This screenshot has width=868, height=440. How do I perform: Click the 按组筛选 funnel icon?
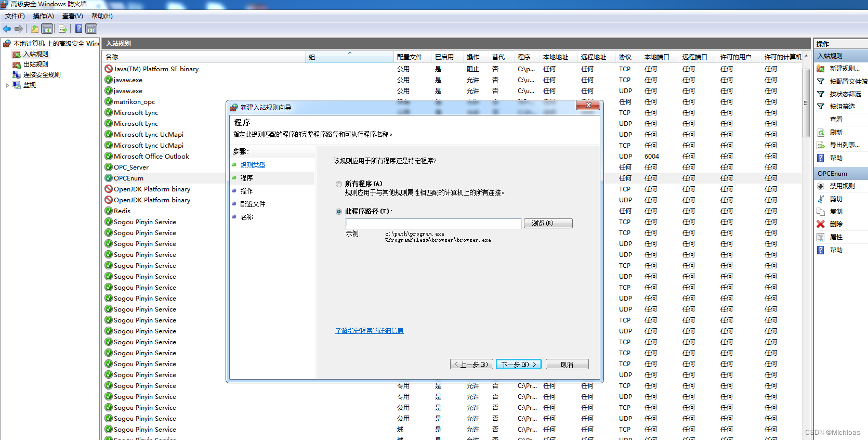click(x=821, y=107)
